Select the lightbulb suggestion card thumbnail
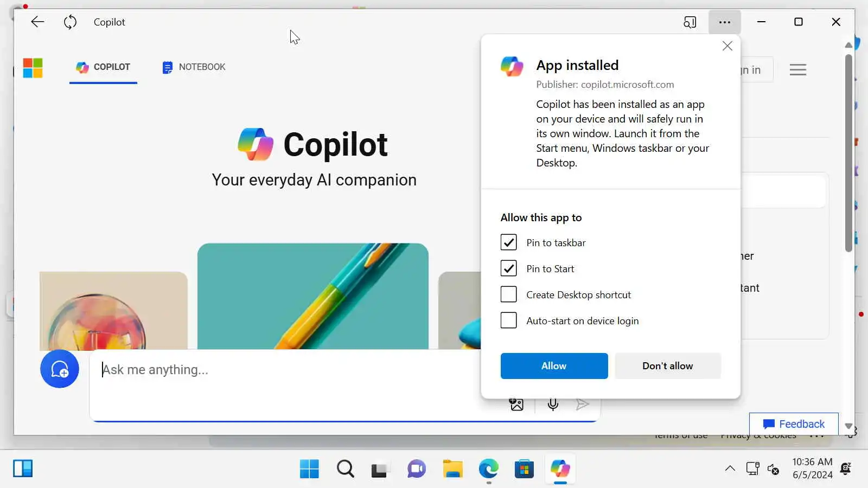 click(113, 311)
